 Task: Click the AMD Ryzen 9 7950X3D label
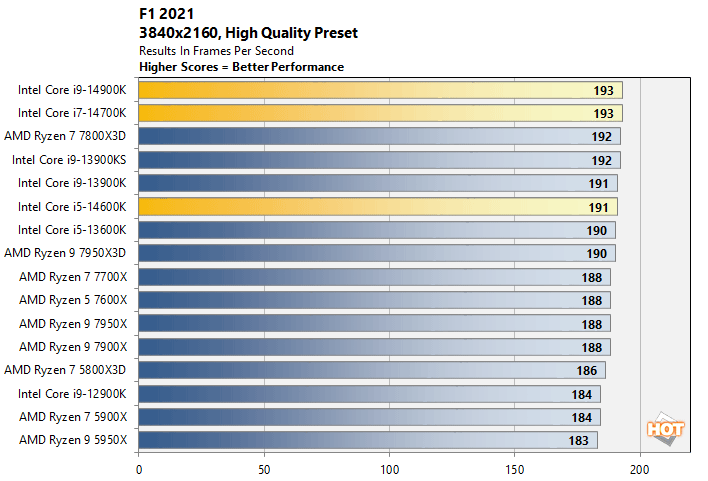click(65, 253)
